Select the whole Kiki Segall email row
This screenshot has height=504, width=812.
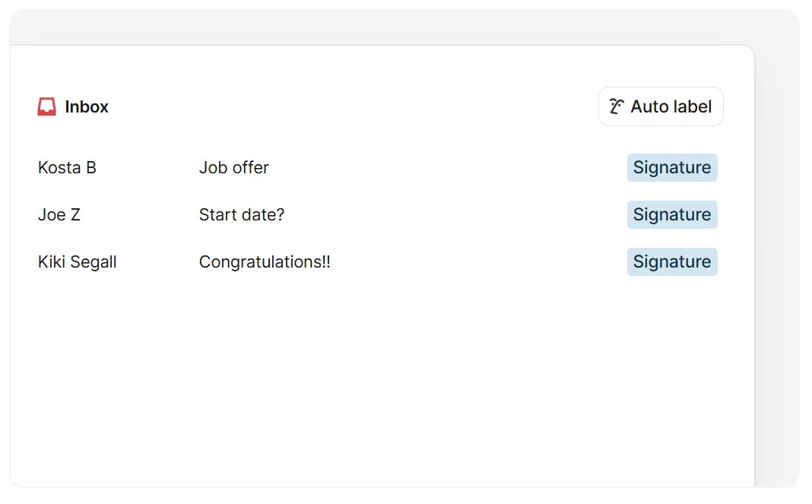[378, 262]
